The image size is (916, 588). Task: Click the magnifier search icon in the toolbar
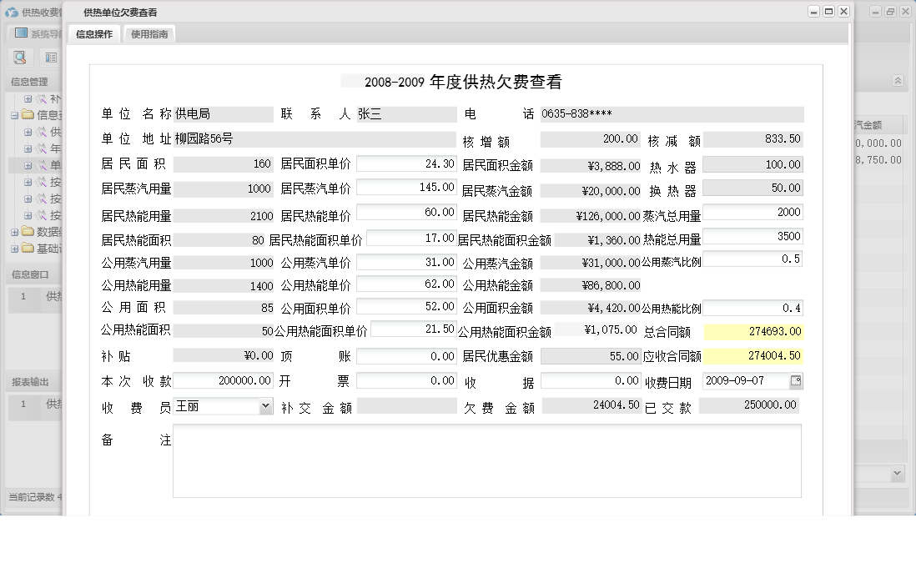(19, 58)
